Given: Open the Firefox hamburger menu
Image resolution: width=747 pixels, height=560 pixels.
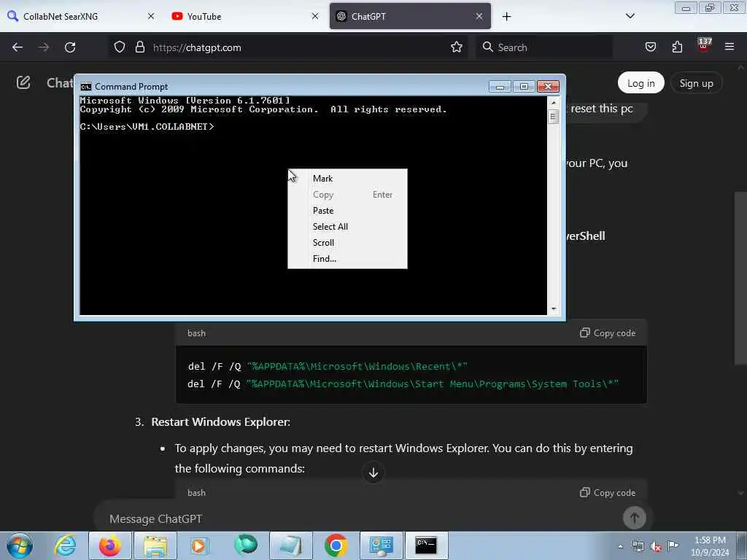Looking at the screenshot, I should (x=729, y=47).
